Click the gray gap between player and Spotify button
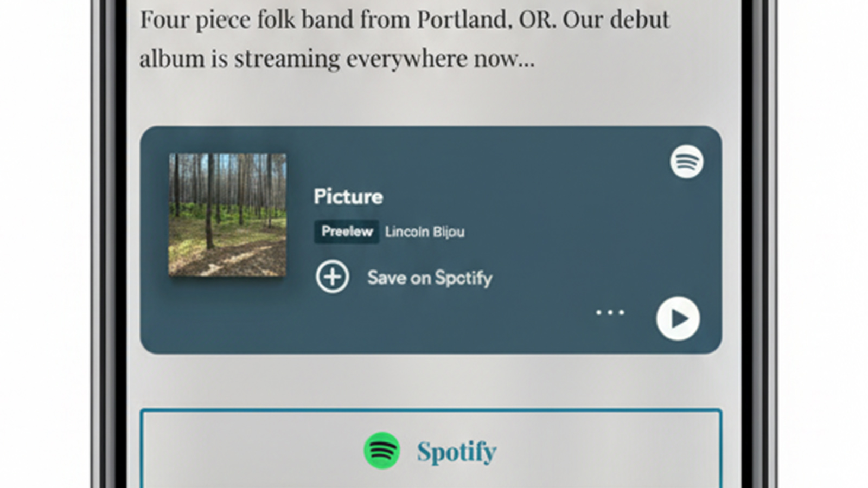Screen dimensions: 868x488 pos(431,382)
